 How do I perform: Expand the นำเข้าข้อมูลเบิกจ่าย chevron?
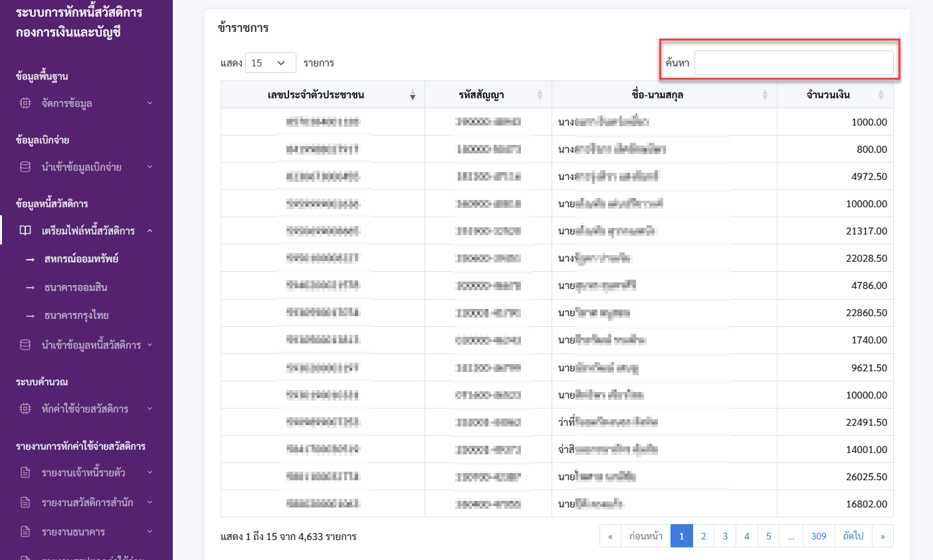150,167
